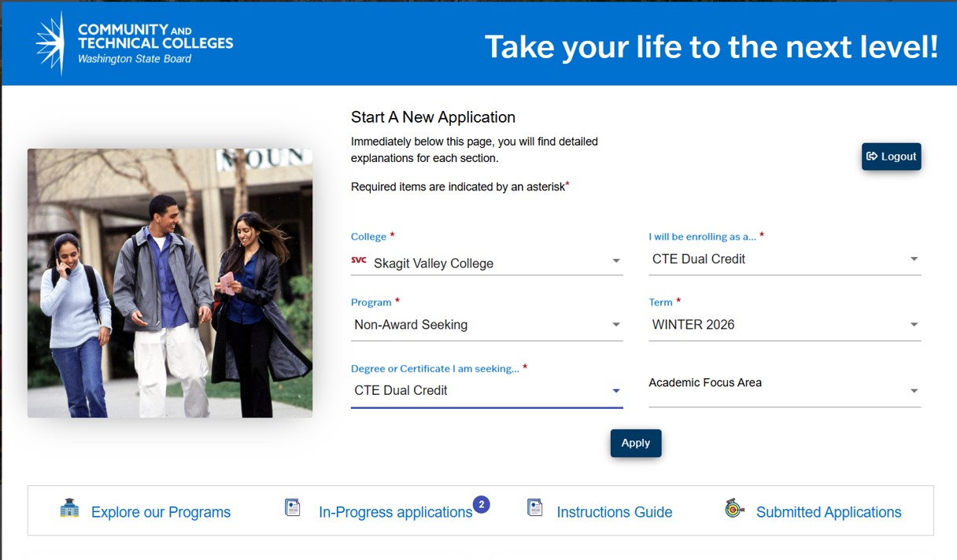Click the campus photo of the students

(169, 282)
